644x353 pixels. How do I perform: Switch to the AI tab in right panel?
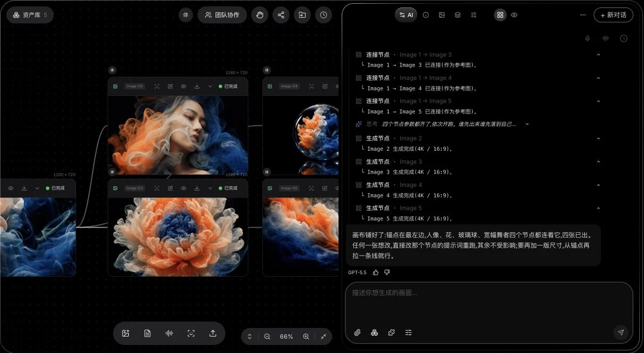tap(406, 15)
